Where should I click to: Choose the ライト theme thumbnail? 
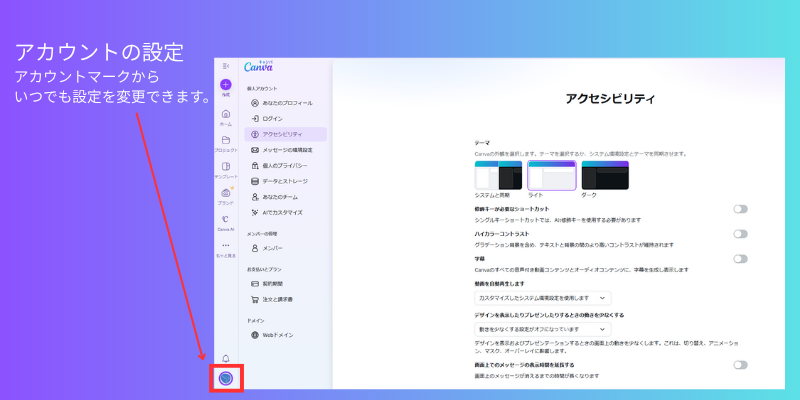point(552,176)
